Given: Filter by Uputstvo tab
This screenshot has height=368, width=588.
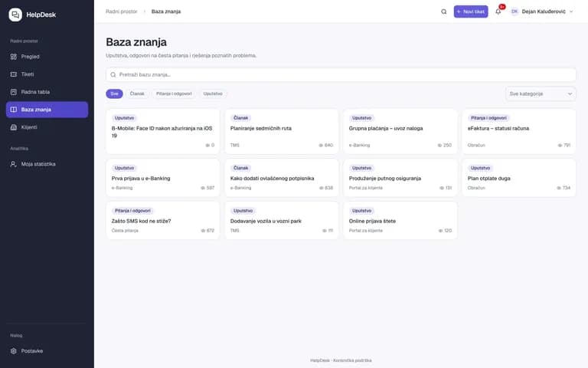Looking at the screenshot, I should [213, 94].
